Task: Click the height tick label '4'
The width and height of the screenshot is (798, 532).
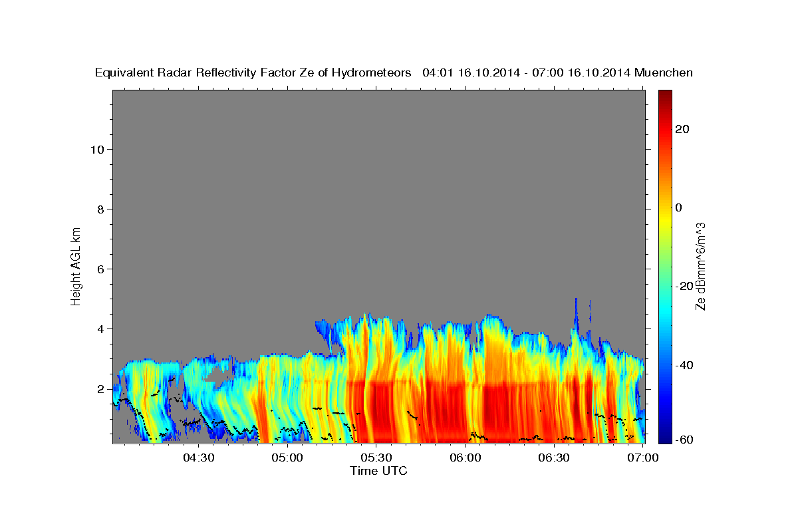Action: (100, 329)
